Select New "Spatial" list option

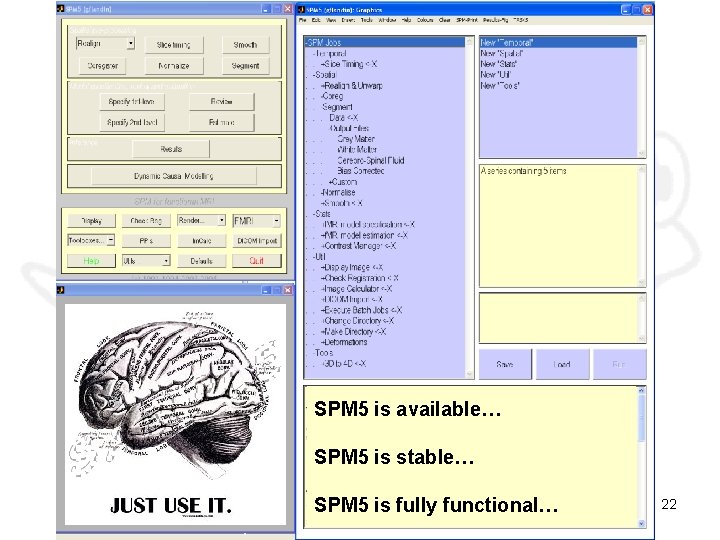[501, 53]
